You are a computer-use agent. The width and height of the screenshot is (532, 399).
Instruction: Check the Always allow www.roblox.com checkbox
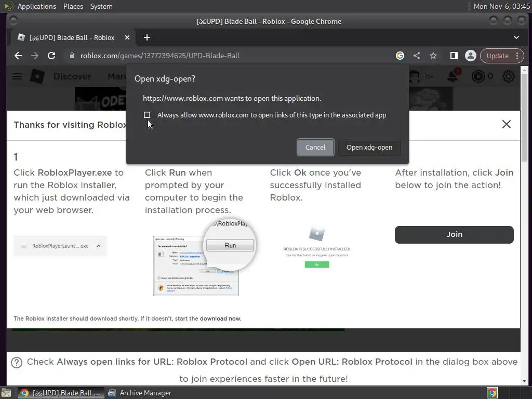(x=147, y=115)
